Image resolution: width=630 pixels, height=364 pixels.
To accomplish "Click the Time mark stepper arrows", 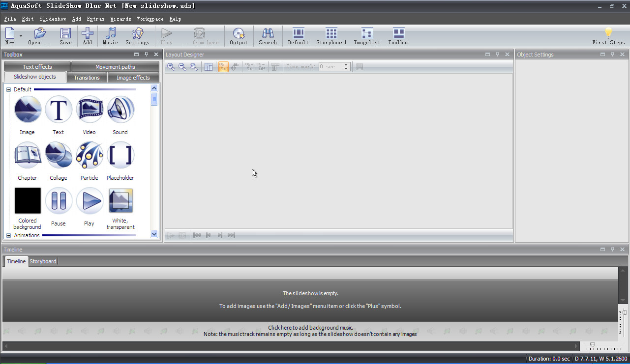I will point(346,66).
